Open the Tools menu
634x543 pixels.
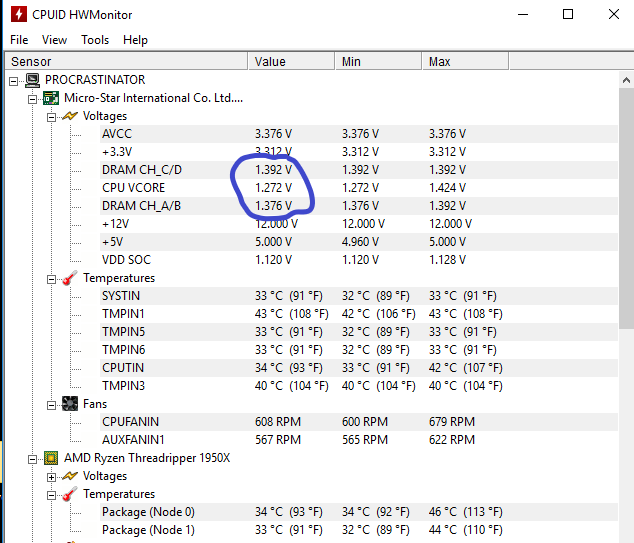coord(95,40)
